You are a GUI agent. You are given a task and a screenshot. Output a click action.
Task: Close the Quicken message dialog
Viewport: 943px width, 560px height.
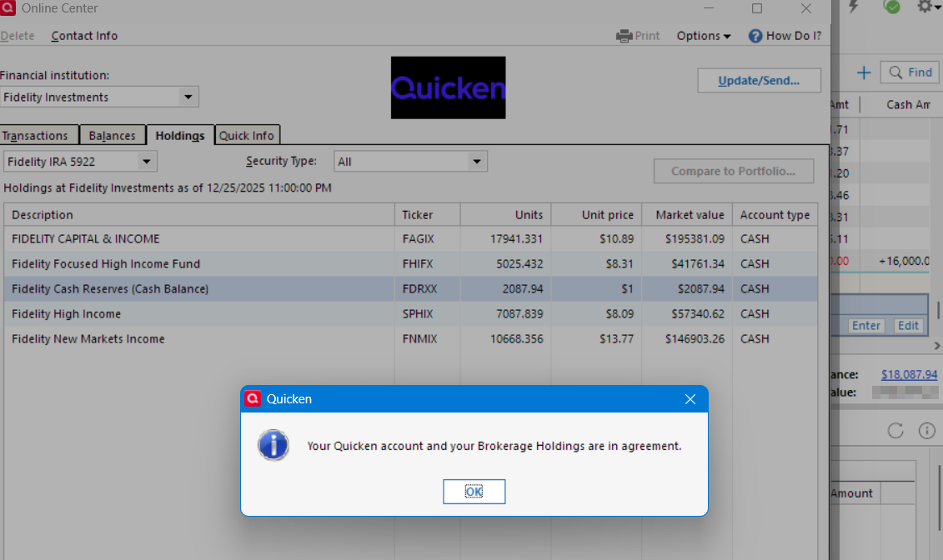[690, 399]
